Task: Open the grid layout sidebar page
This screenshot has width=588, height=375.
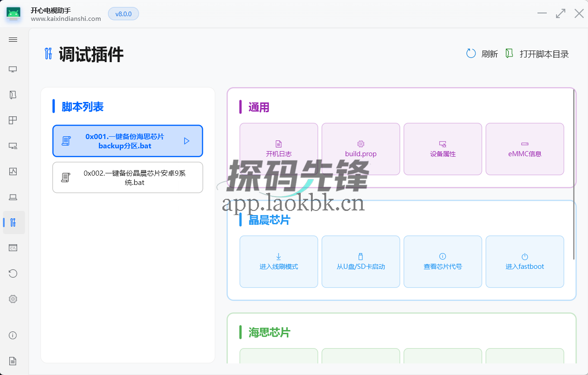Action: [13, 121]
